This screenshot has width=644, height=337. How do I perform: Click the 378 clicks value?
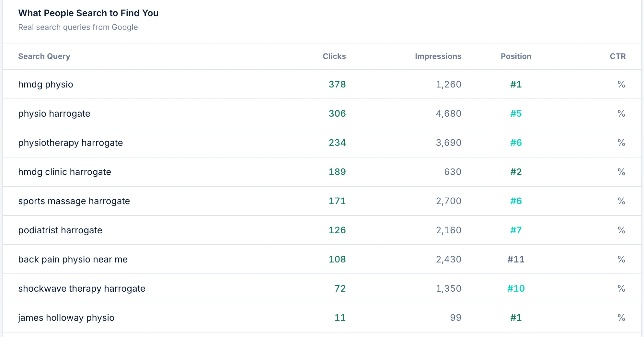(x=337, y=84)
